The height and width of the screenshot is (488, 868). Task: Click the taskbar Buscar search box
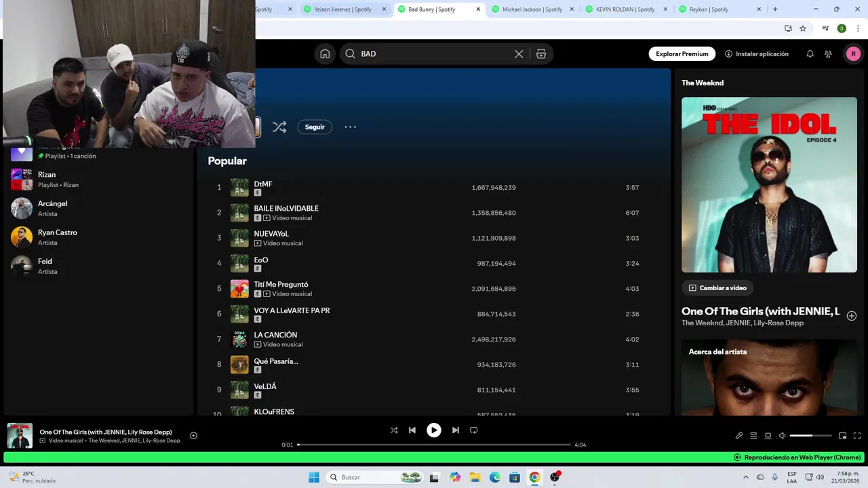375,477
